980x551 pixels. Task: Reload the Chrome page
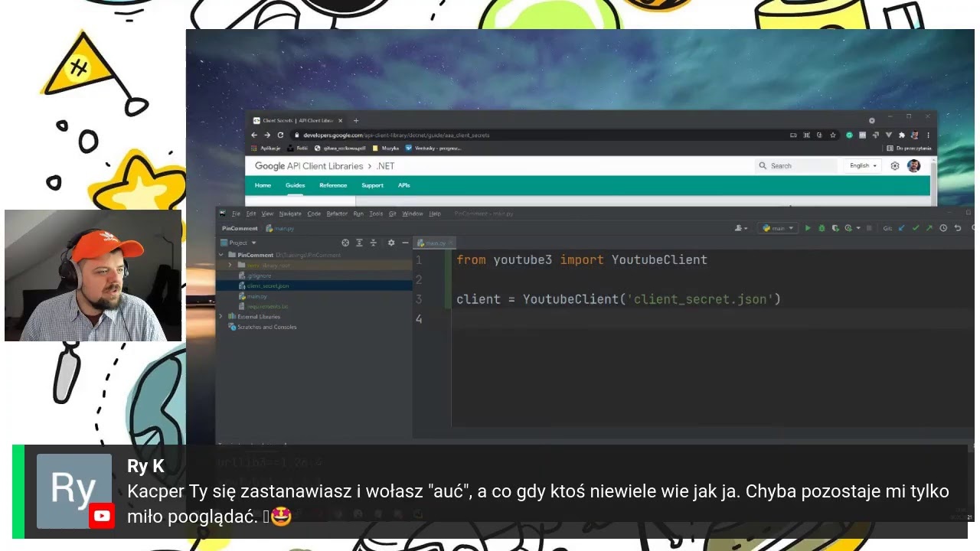pyautogui.click(x=280, y=135)
